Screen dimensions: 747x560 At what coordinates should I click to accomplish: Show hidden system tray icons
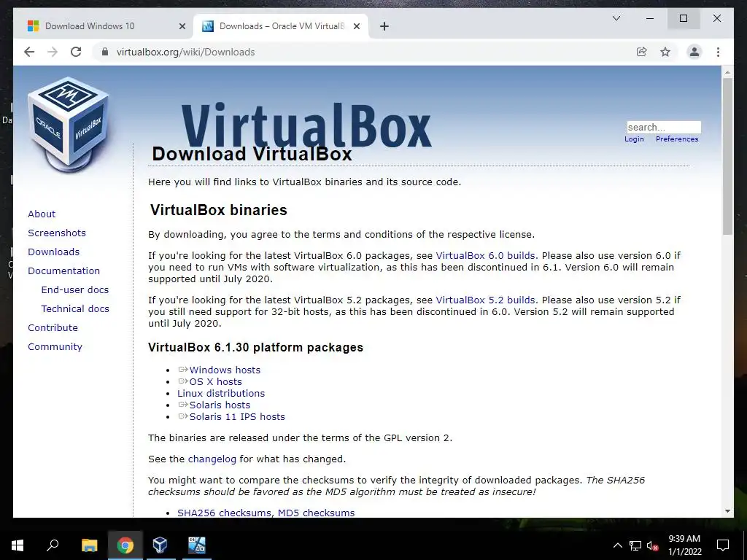tap(617, 545)
